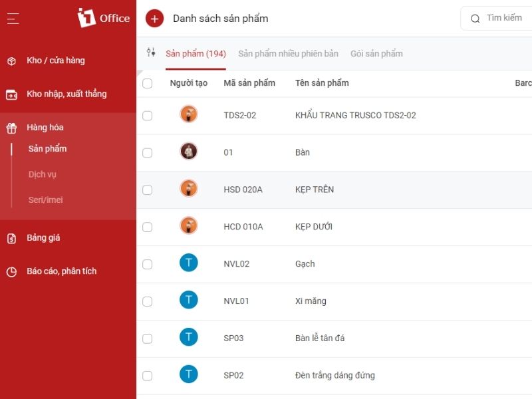532x399 pixels.
Task: Click the Báo cáo pie chart icon
Action: tap(11, 272)
